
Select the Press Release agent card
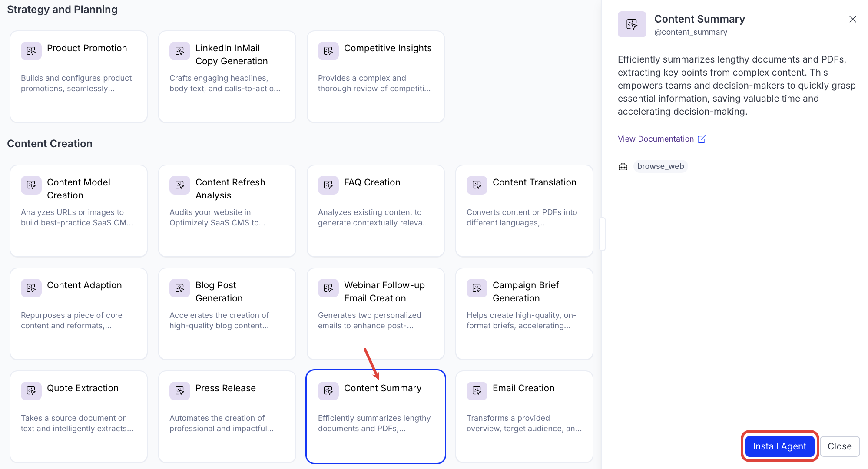[227, 416]
